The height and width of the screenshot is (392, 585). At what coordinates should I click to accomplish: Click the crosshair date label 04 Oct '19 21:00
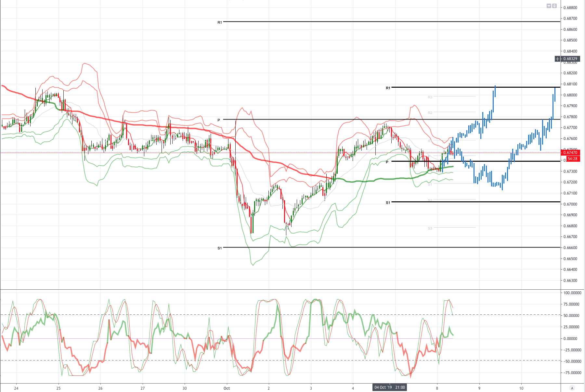[390, 387]
